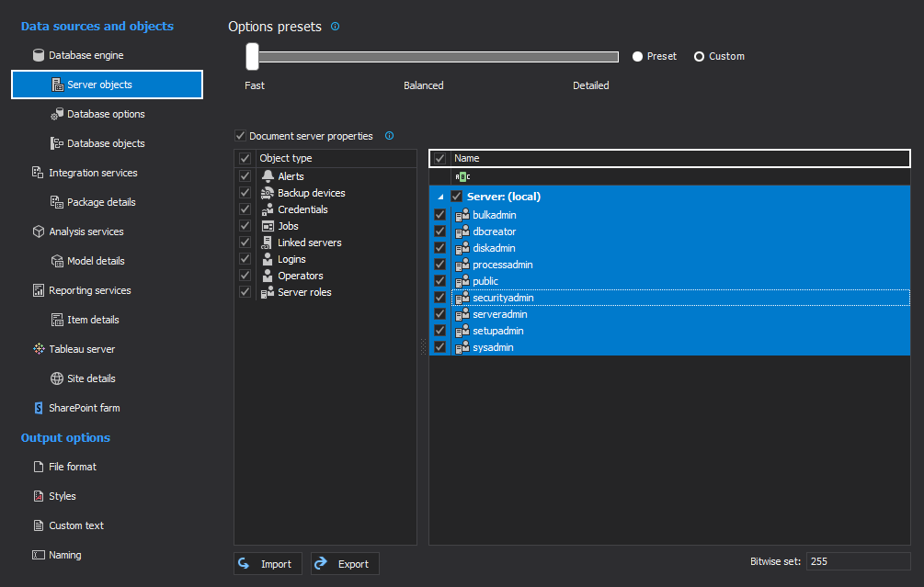
Task: Go to File format output options
Action: (72, 467)
